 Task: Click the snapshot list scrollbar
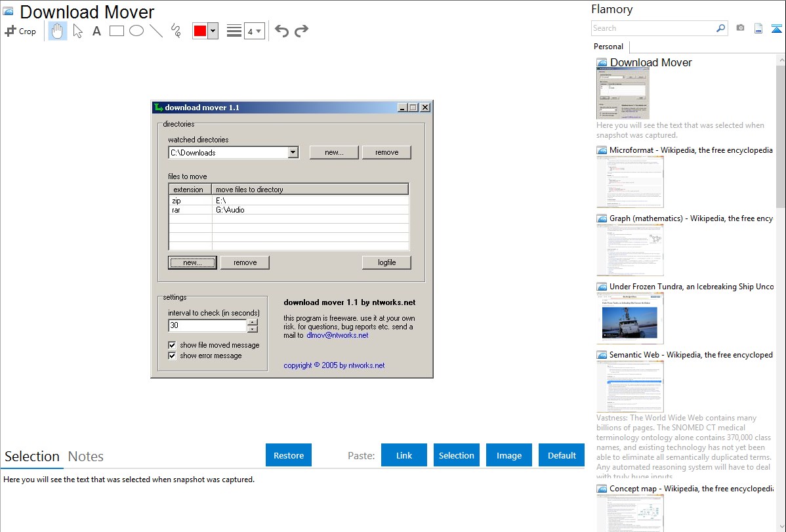[781, 135]
